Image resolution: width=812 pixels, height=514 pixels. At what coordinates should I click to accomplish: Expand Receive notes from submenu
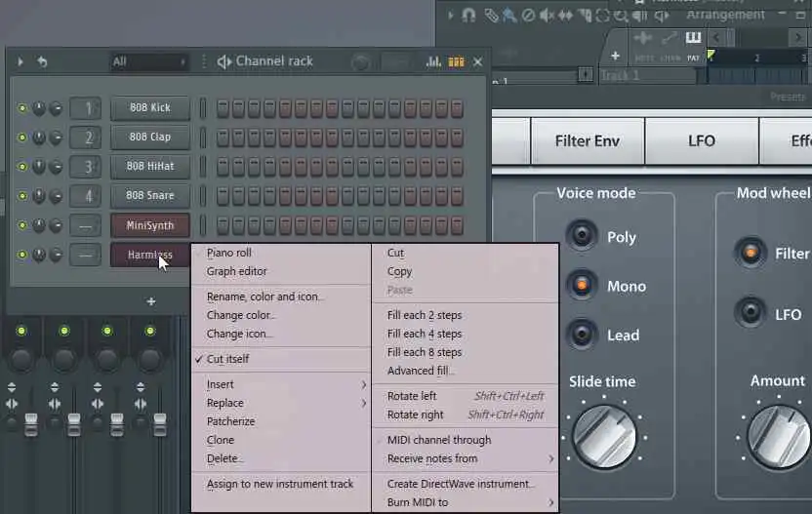click(466, 458)
